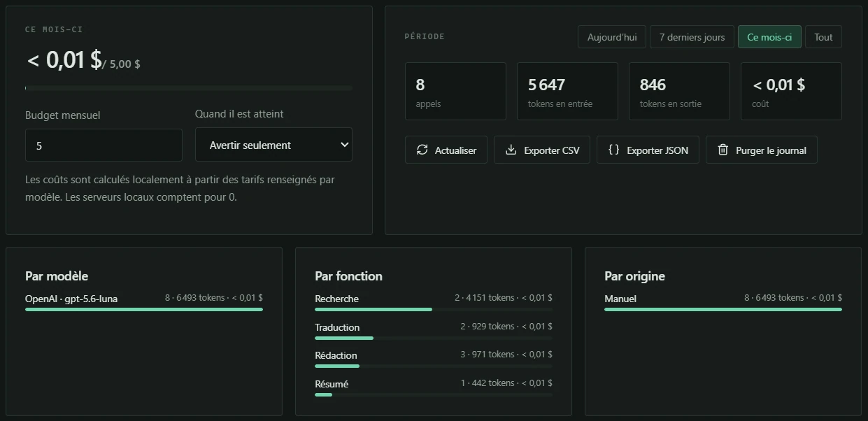Click the 'Recherche' function label
868x421 pixels.
[x=336, y=299]
